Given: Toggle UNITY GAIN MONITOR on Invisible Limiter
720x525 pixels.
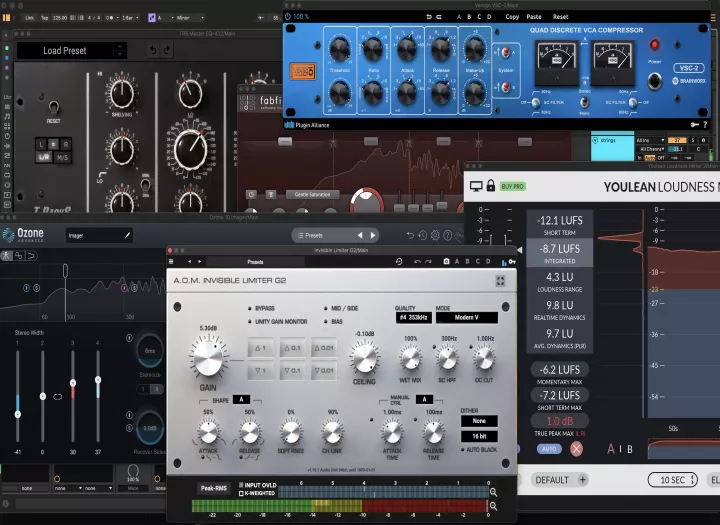Looking at the screenshot, I should coord(278,322).
